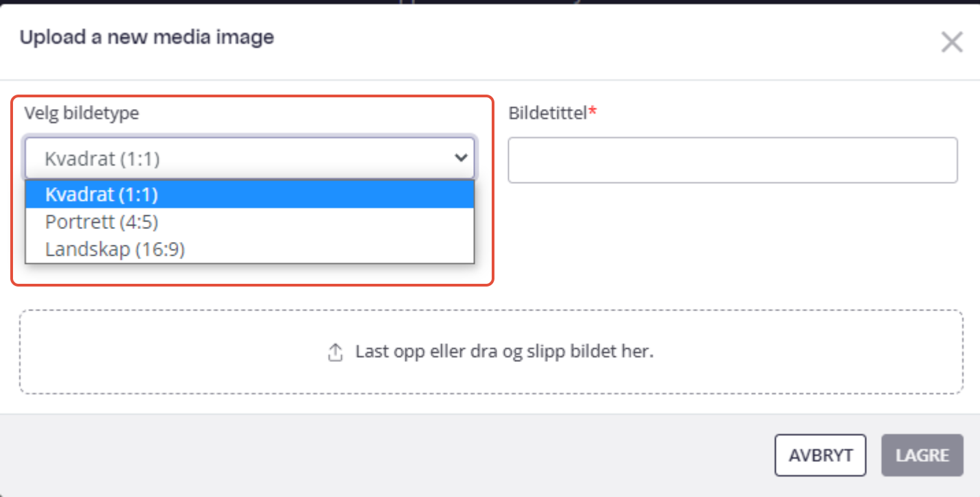The image size is (980, 497).
Task: Click the Velg bildetype select box
Action: (250, 159)
